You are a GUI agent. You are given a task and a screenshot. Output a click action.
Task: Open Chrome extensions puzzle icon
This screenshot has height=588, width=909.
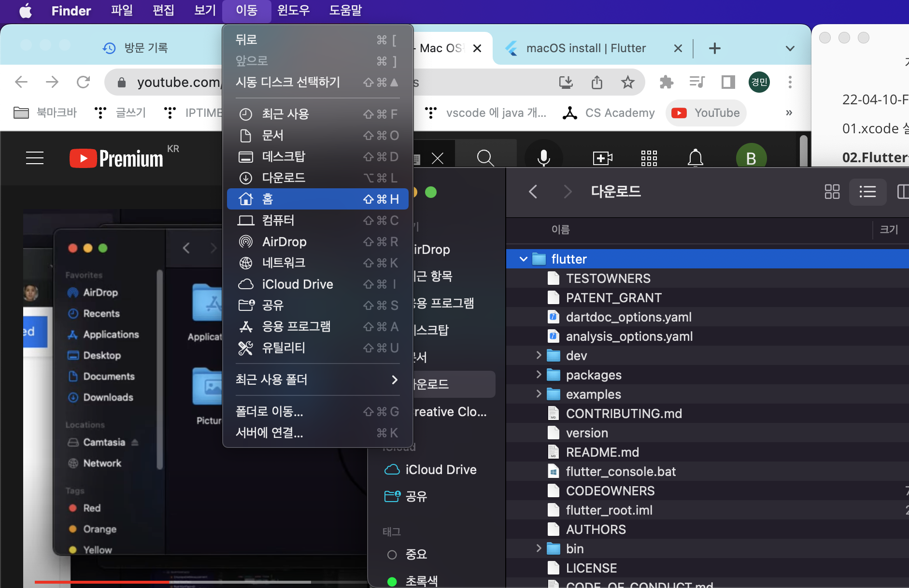[667, 82]
